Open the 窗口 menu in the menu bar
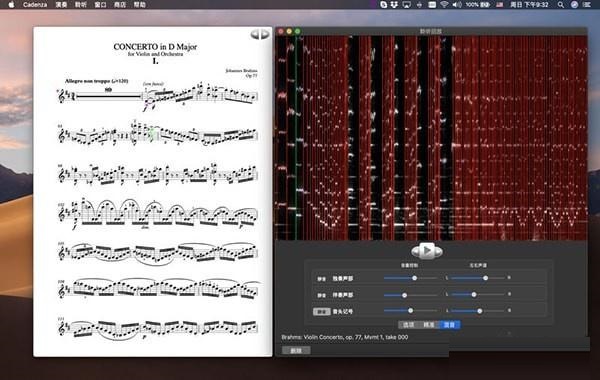 pyautogui.click(x=100, y=5)
